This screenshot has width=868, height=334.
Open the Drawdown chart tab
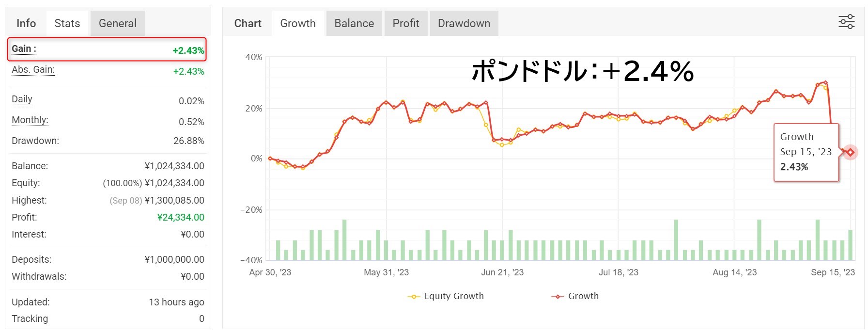pos(464,23)
